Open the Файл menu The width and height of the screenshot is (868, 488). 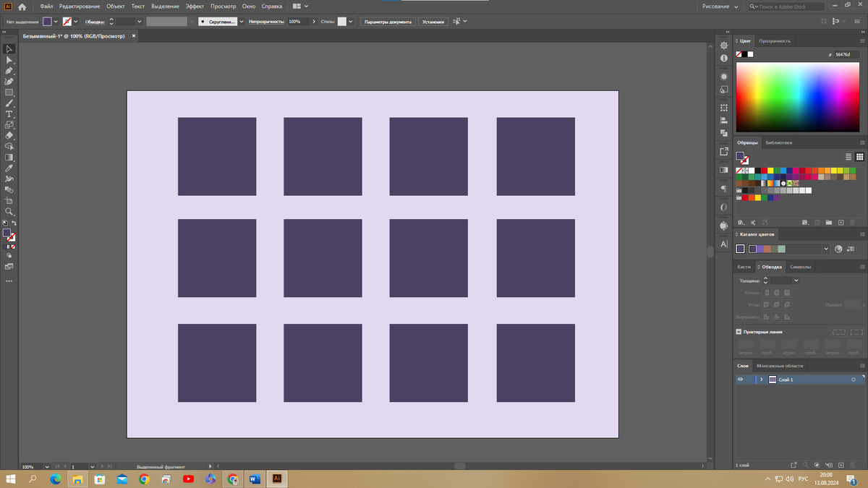(x=46, y=7)
